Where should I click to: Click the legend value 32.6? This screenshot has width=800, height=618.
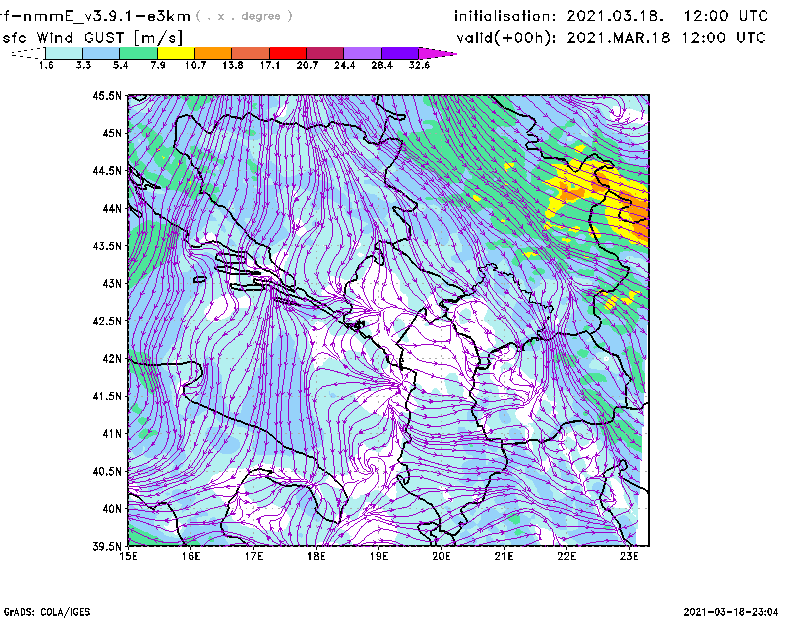point(419,65)
